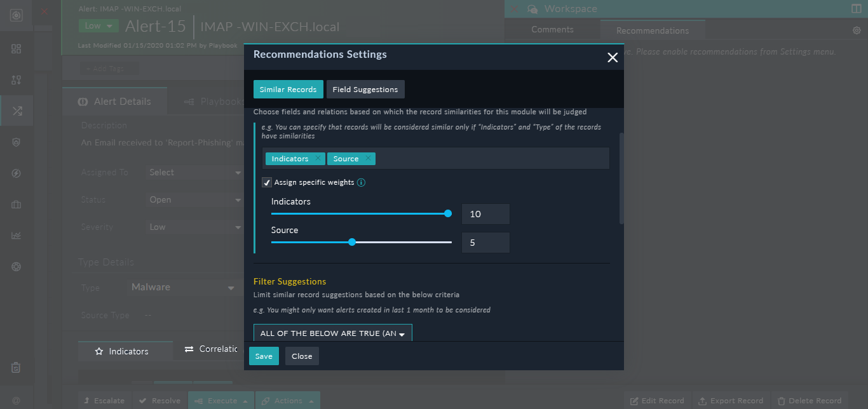Open the chart reports sidebar icon
The width and height of the screenshot is (868, 409).
pyautogui.click(x=17, y=236)
